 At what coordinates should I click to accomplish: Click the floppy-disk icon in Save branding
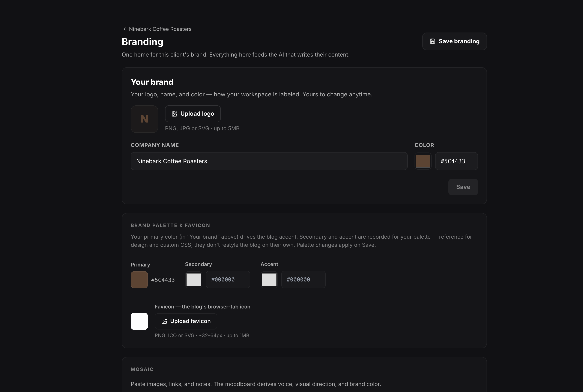tap(433, 41)
